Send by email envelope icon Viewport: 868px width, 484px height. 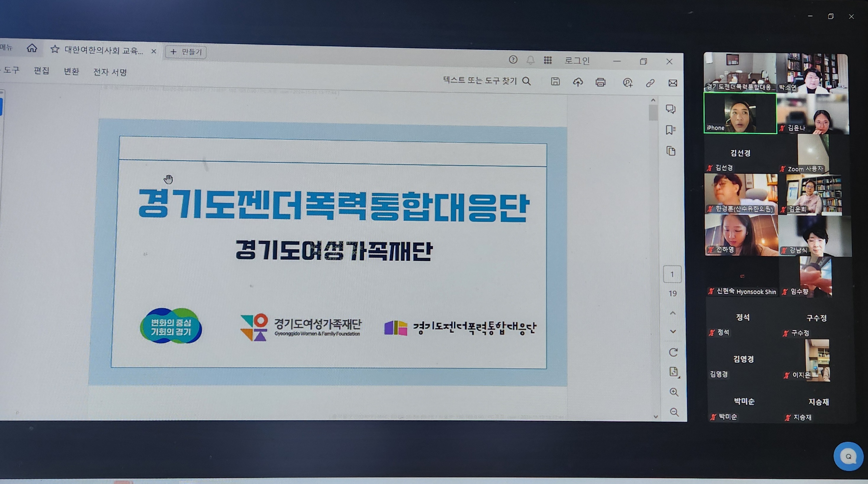[x=673, y=83]
